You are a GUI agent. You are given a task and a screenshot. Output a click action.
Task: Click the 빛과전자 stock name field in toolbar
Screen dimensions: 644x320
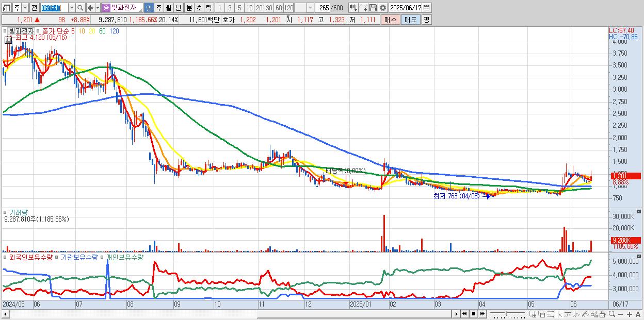tap(126, 8)
